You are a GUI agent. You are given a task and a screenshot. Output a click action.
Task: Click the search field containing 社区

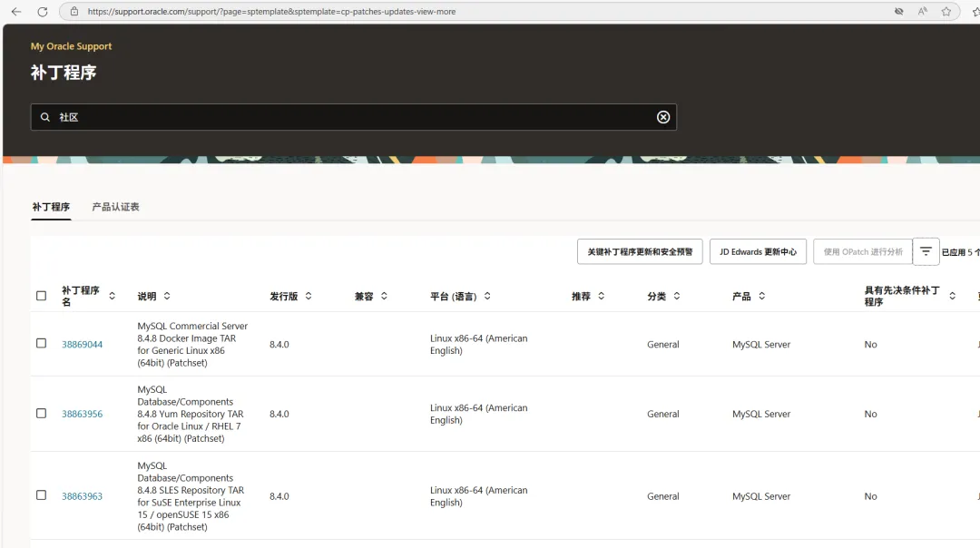353,117
